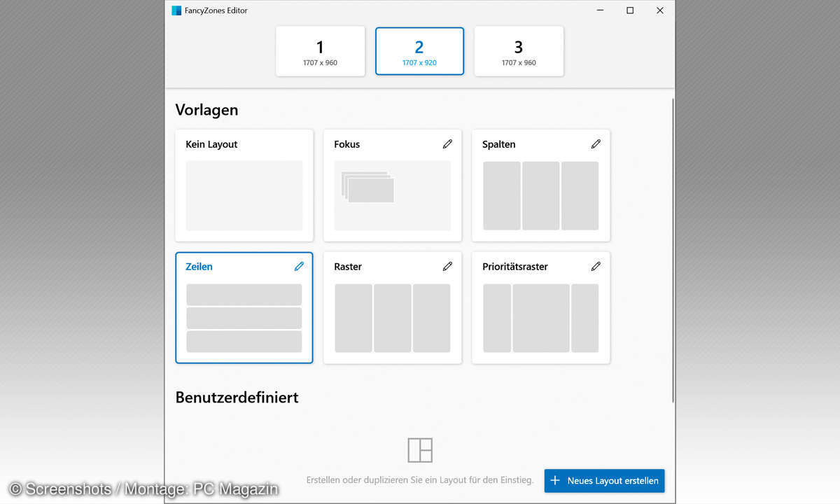Close the FancyZones Editor window
Screen dimensions: 840x504
tap(660, 10)
